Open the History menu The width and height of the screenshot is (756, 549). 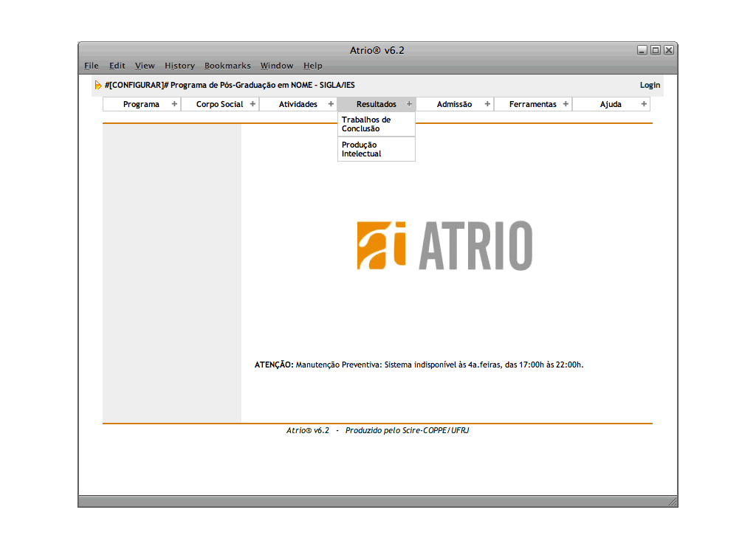[x=179, y=66]
